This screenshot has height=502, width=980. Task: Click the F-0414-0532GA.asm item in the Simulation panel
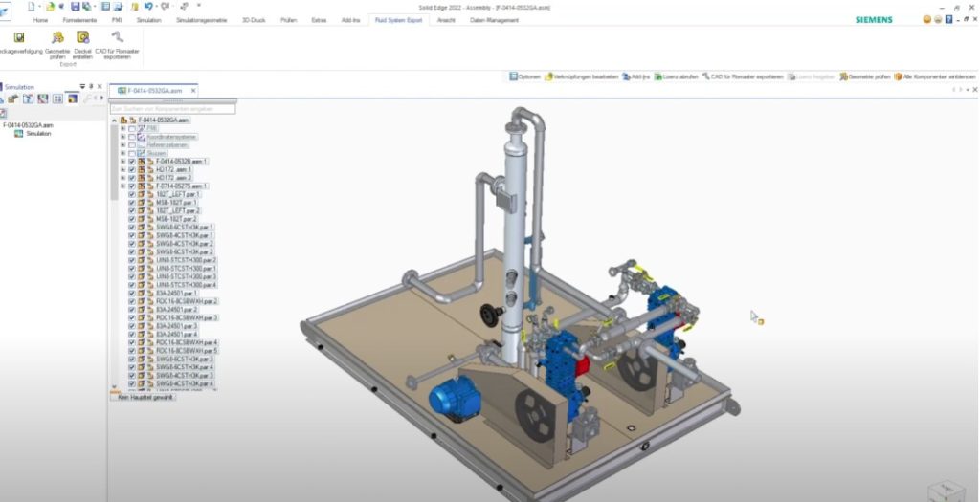click(28, 125)
